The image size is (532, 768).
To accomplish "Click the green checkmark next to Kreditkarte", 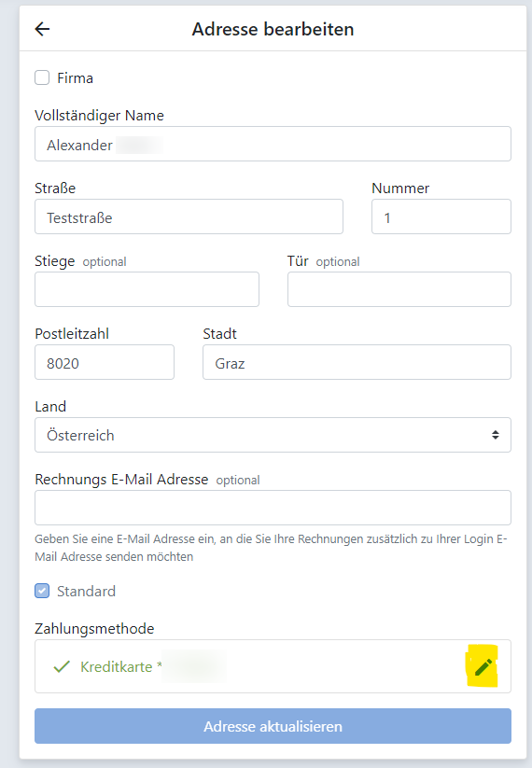I will tap(62, 666).
